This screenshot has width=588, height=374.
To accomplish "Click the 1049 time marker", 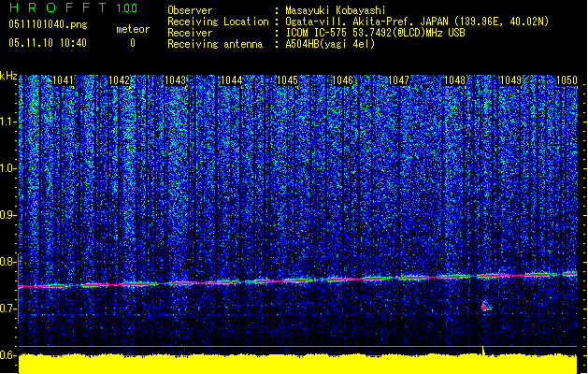I will [510, 80].
